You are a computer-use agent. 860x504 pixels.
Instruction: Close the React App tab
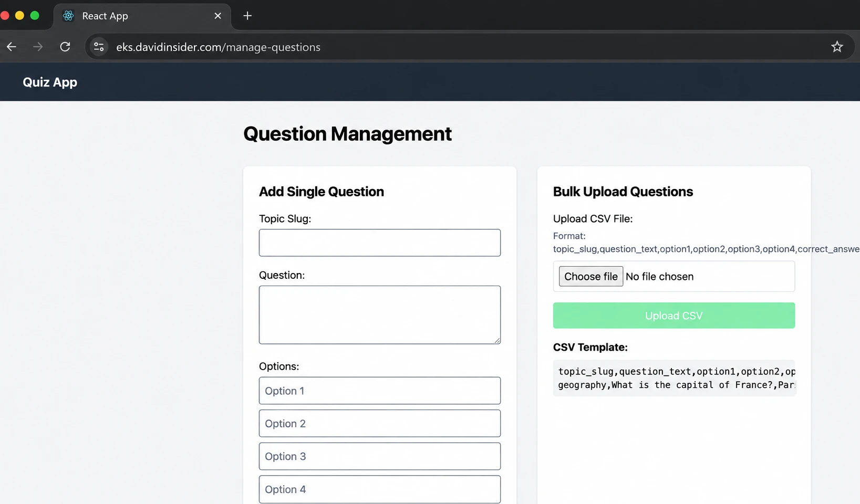point(217,16)
